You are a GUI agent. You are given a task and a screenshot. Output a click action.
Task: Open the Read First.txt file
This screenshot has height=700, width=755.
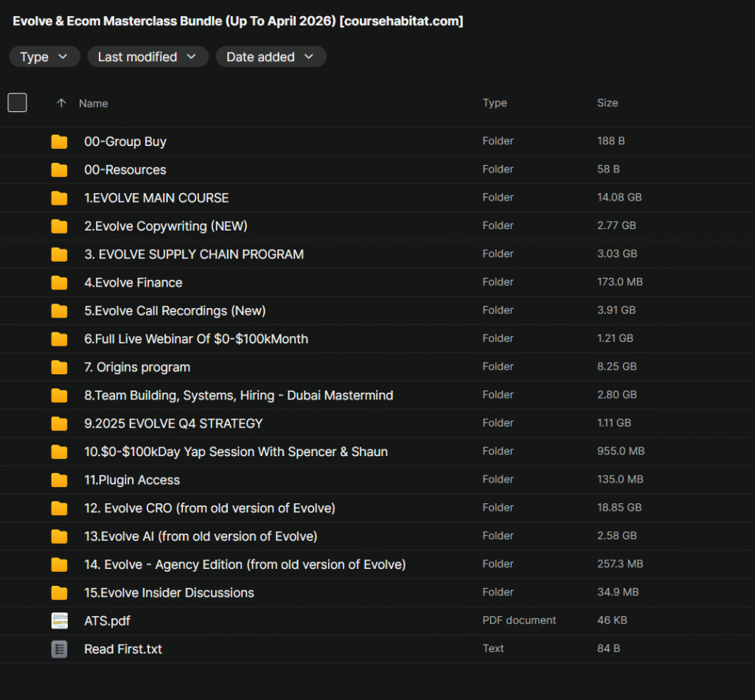tap(122, 649)
